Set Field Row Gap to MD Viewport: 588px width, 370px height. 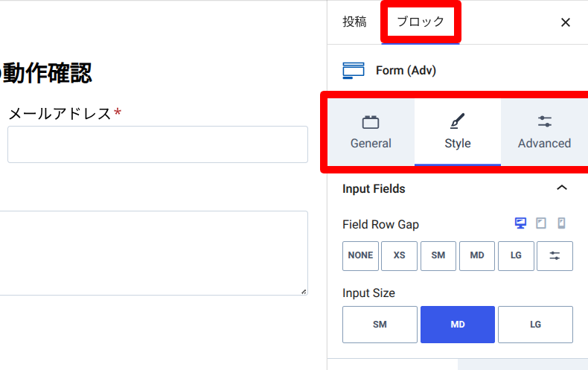point(477,256)
